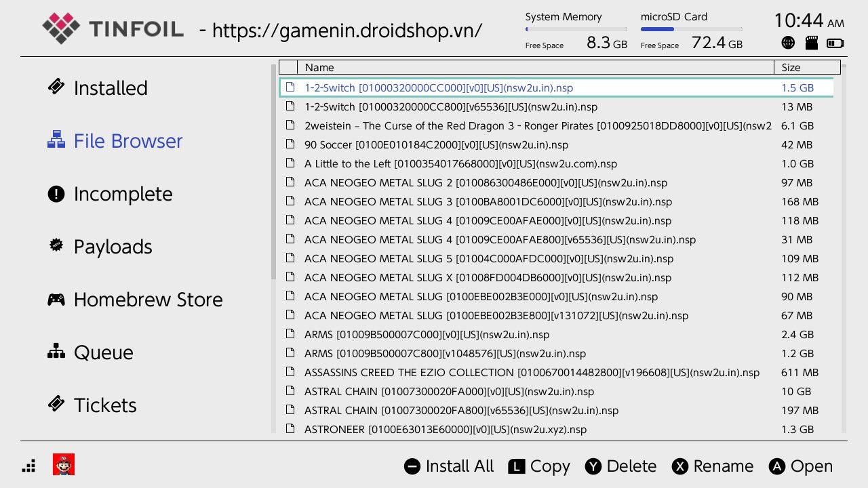The width and height of the screenshot is (868, 488).
Task: Click the Delete label
Action: point(631,466)
